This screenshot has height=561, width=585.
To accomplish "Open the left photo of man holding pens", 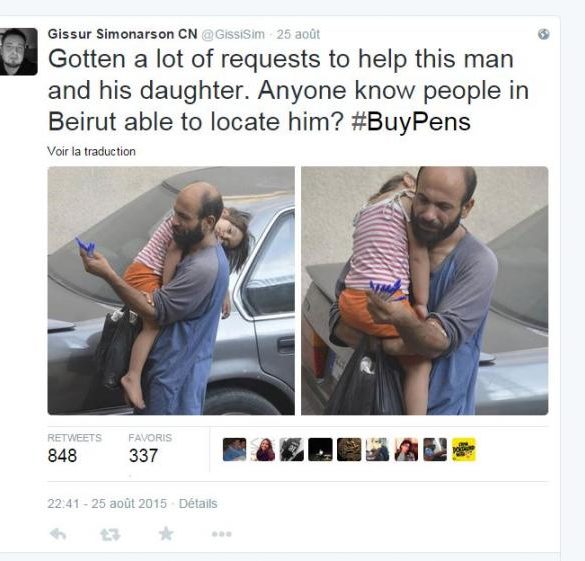I will pos(171,291).
